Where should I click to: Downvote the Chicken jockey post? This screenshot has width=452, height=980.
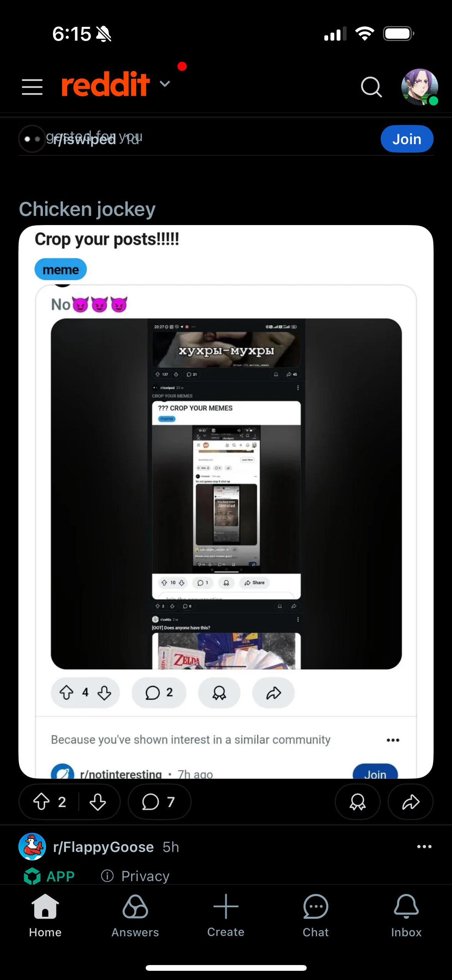point(98,802)
